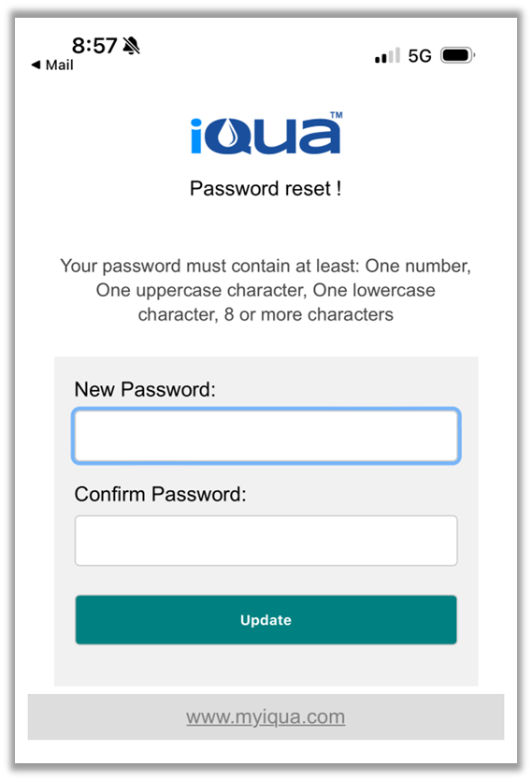Focus the New Password field
The height and width of the screenshot is (781, 532).
pyautogui.click(x=266, y=436)
